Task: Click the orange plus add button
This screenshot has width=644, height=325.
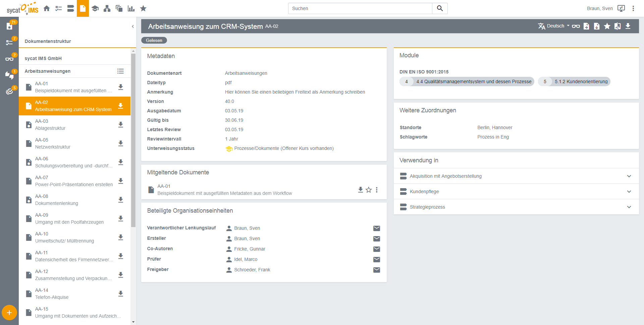Action: (9, 313)
